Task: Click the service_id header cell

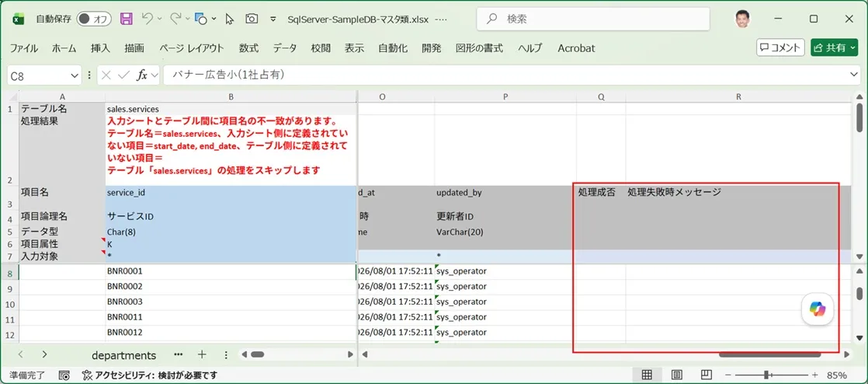Action: pyautogui.click(x=231, y=198)
